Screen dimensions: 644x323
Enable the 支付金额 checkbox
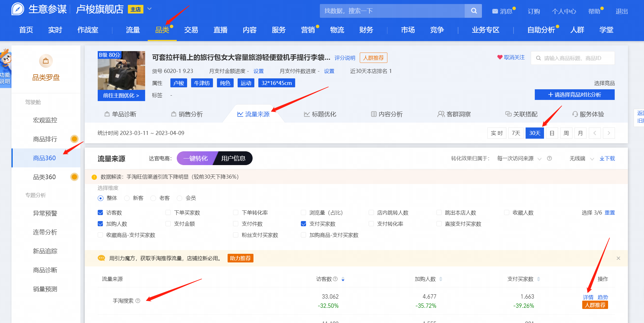168,224
